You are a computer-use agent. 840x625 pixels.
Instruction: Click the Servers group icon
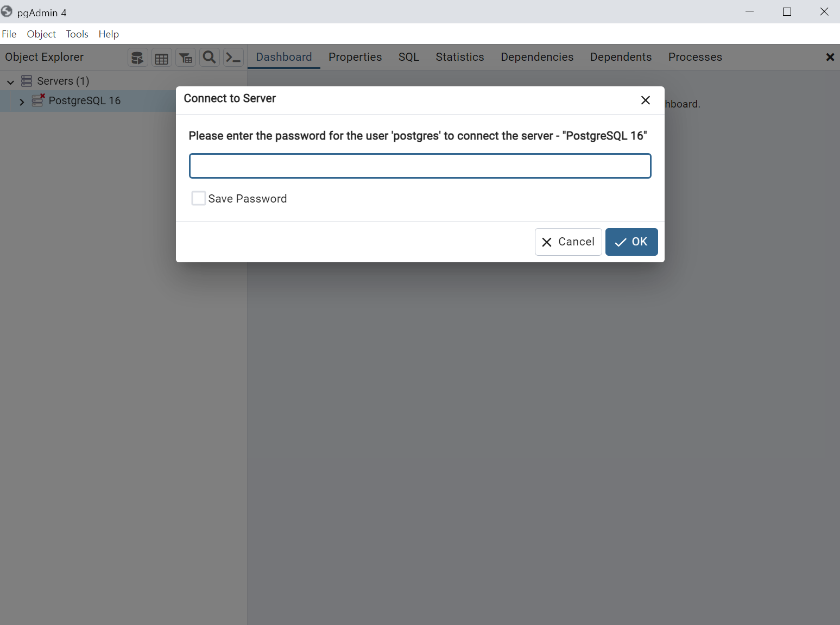click(x=27, y=81)
